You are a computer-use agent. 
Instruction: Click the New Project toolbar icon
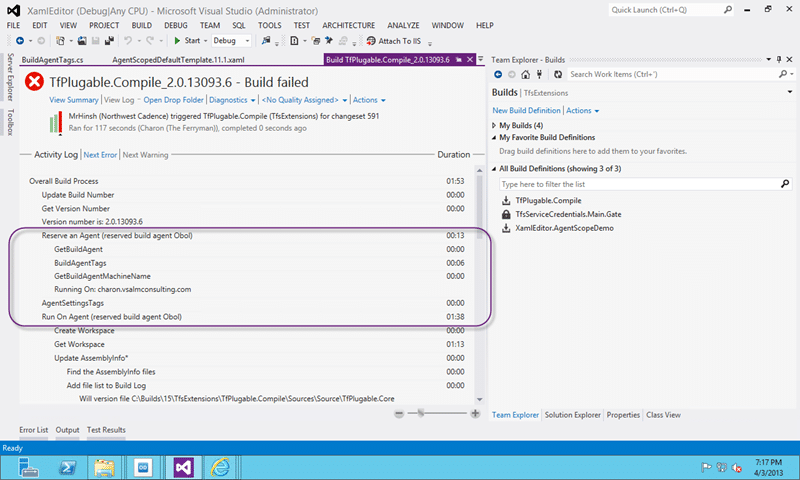click(x=60, y=41)
